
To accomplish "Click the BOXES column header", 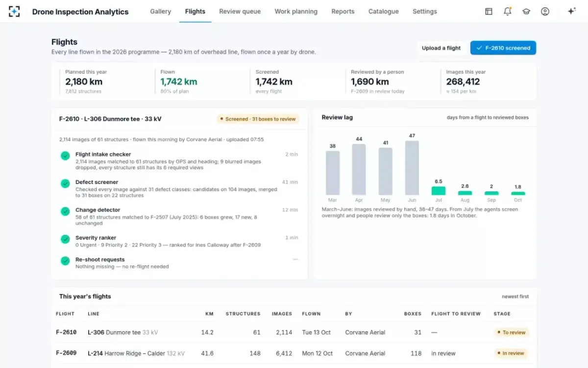I will tap(413, 314).
